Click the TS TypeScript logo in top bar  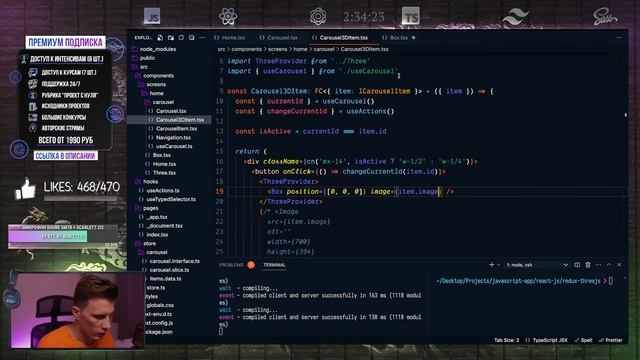coord(411,16)
